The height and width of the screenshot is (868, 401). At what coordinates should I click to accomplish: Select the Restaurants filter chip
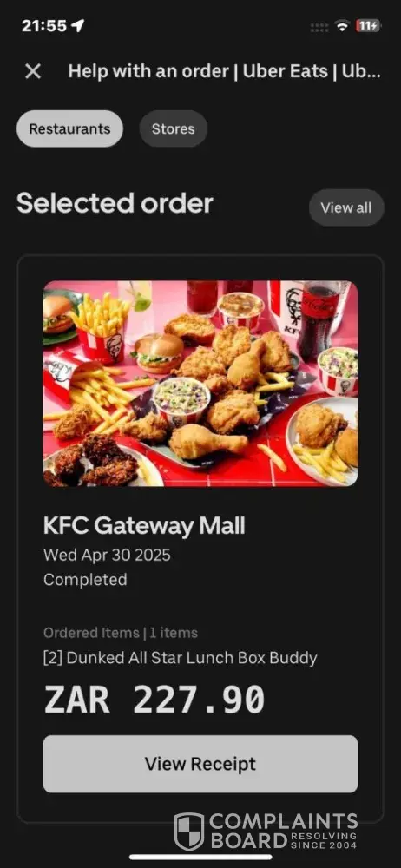tap(69, 129)
